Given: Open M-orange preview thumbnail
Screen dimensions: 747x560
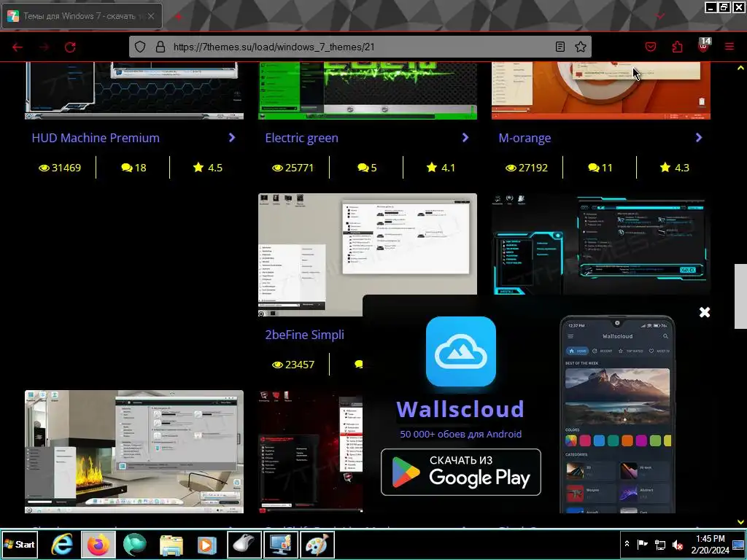Looking at the screenshot, I should click(x=601, y=90).
